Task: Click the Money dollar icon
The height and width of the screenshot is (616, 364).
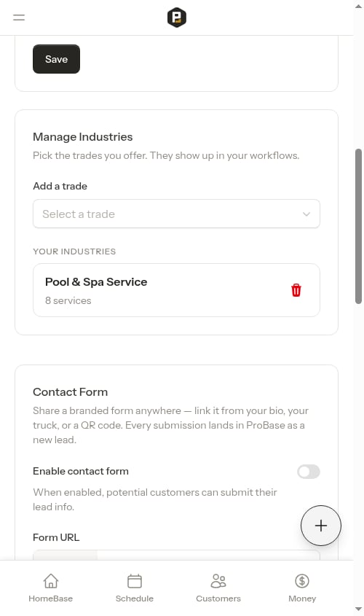Action: click(x=302, y=580)
